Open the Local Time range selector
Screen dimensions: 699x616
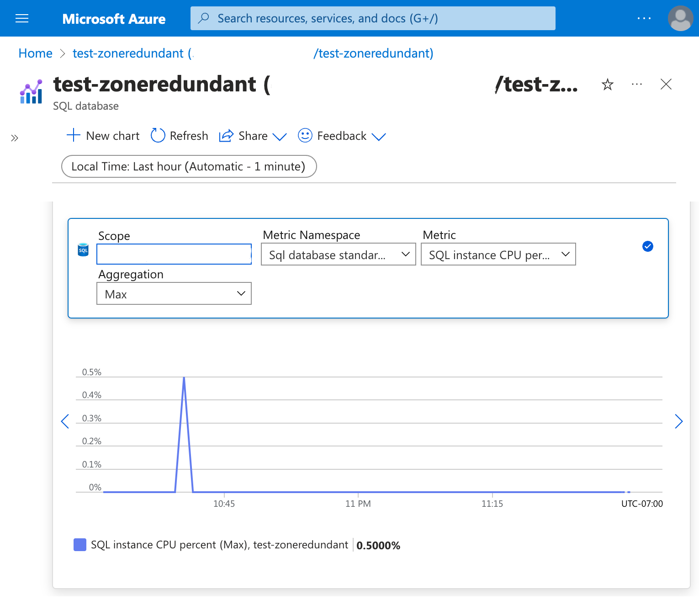point(189,166)
